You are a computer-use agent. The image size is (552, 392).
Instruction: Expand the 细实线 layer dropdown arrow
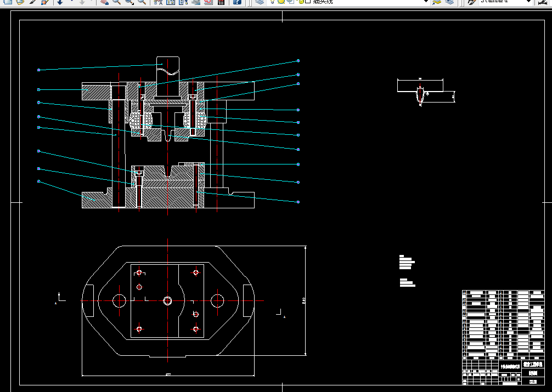(x=426, y=2)
